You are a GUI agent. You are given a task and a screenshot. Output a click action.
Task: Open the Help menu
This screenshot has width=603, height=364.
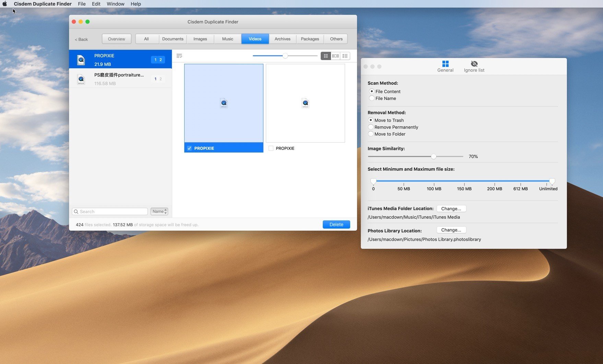coord(136,4)
